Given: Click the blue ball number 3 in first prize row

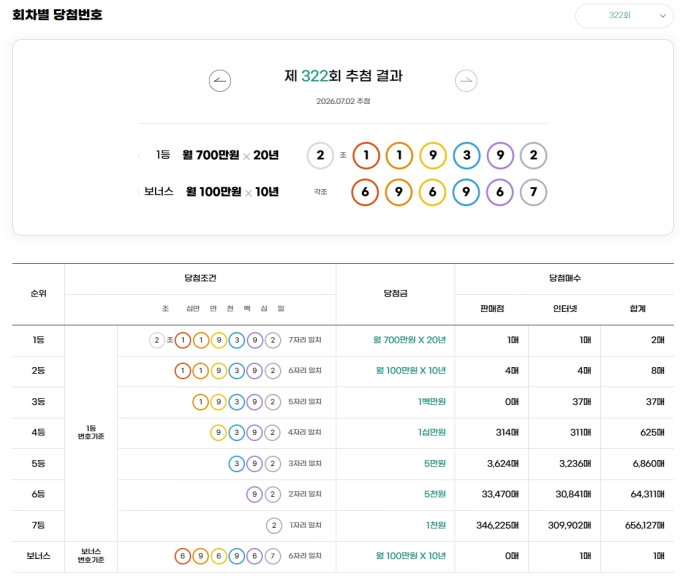Looking at the screenshot, I should click(x=467, y=155).
